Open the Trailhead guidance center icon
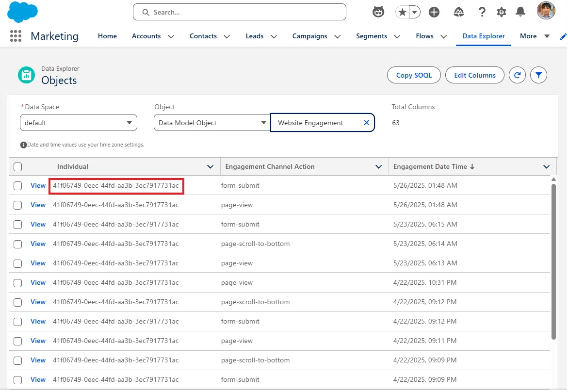Screen dimensions: 568x392 coord(458,12)
